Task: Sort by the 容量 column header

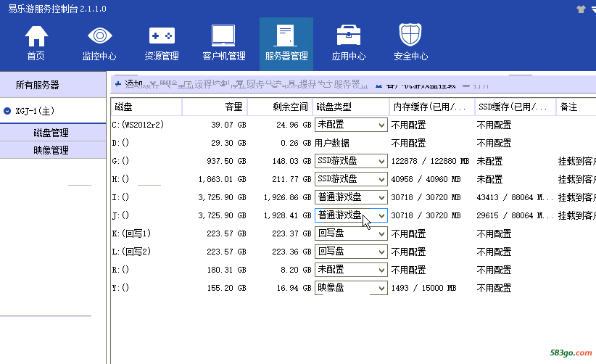Action: click(215, 107)
